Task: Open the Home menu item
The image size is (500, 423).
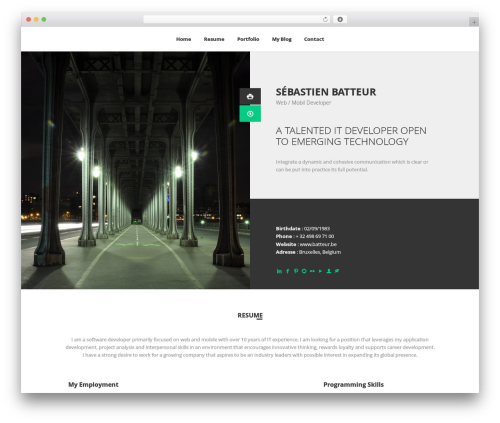Action: 183,39
